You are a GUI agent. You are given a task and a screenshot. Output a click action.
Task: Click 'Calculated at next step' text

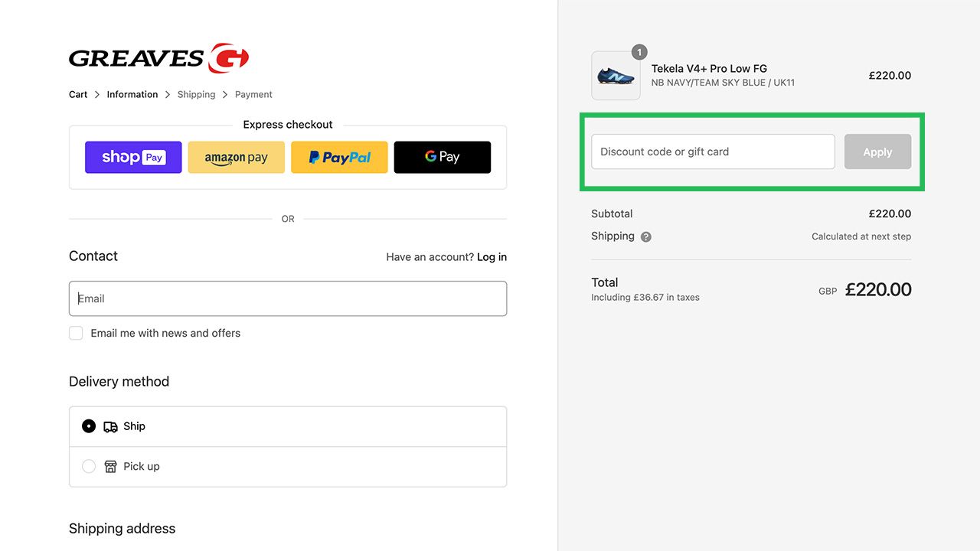(x=861, y=236)
